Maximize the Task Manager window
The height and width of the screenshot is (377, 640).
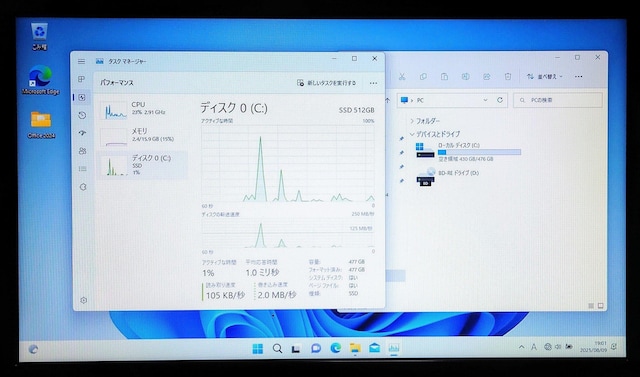click(x=354, y=59)
